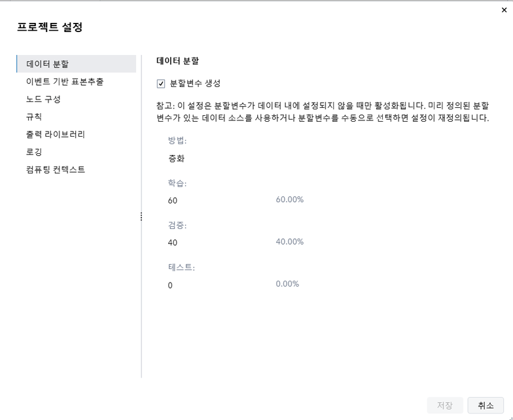Toggle the 분할변수 생성 checkbox
Viewport: 513px width, 420px height.
(161, 84)
